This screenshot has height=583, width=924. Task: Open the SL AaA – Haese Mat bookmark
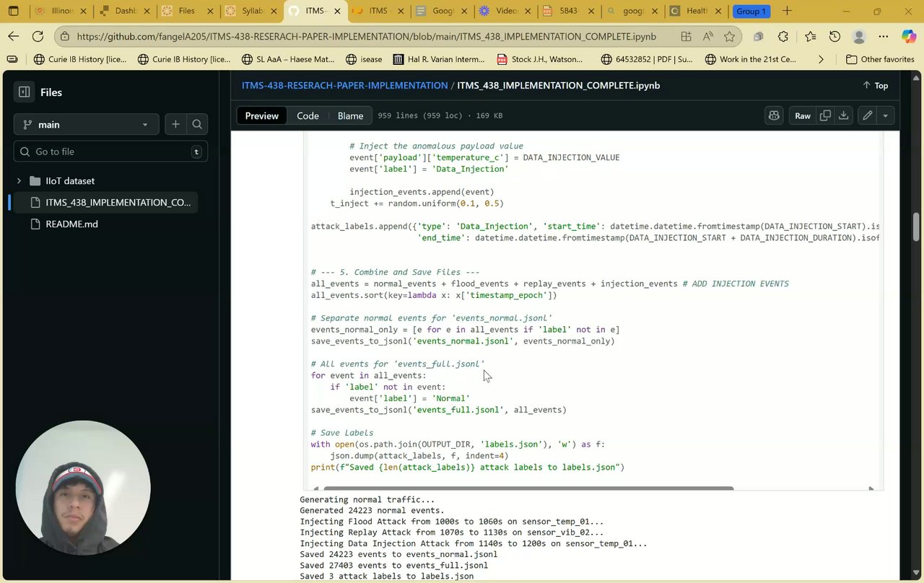(288, 59)
